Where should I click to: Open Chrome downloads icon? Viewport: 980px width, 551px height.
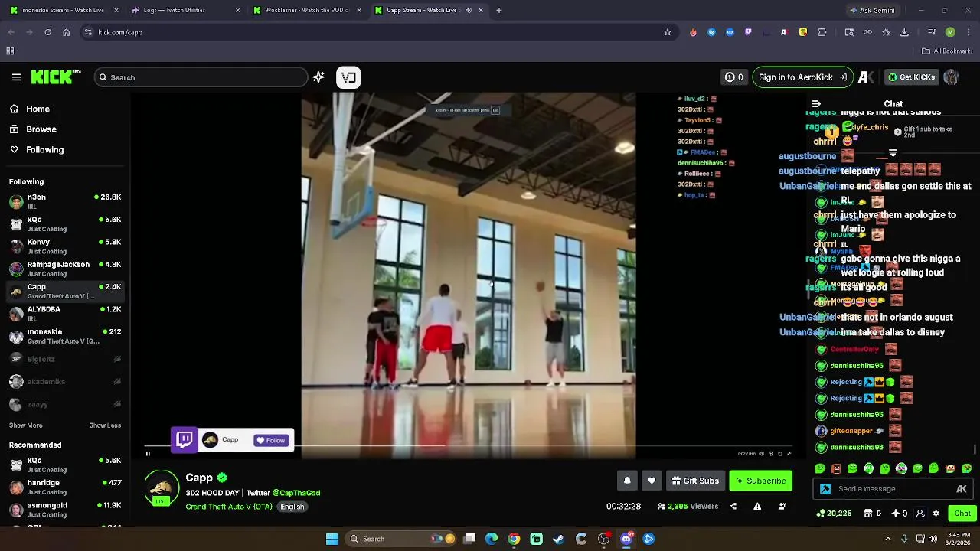point(904,32)
